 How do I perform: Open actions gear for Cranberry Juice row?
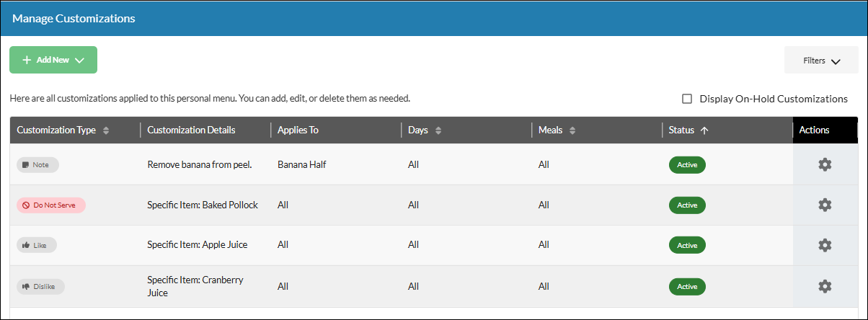(x=825, y=286)
